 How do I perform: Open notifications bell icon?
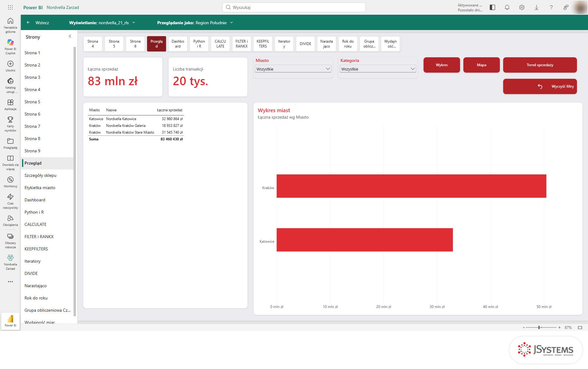click(x=507, y=7)
